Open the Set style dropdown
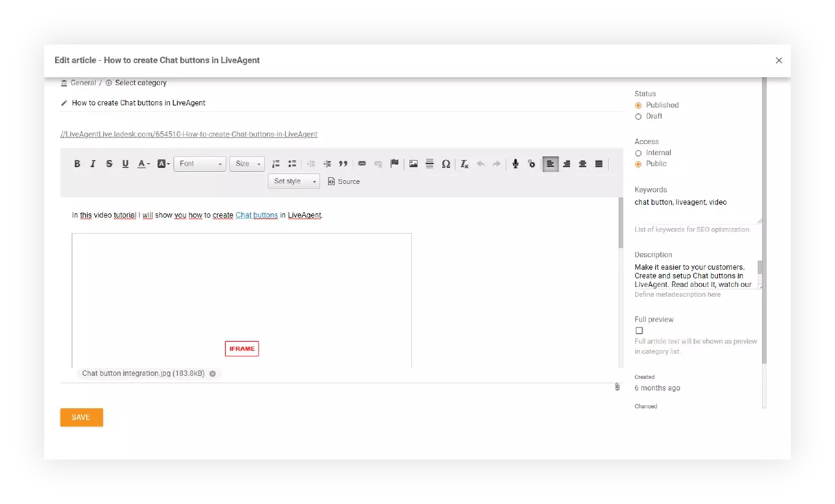Screen dimensions: 835x504 click(x=293, y=181)
